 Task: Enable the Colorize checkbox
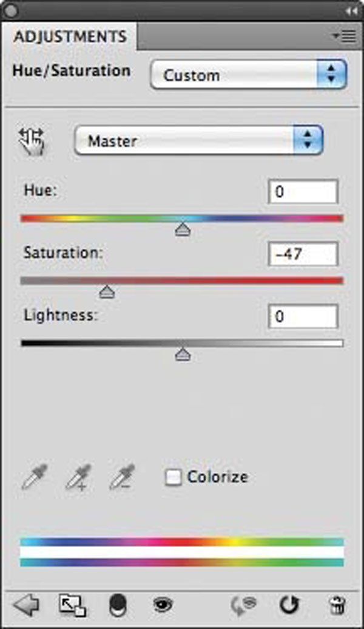tap(174, 477)
